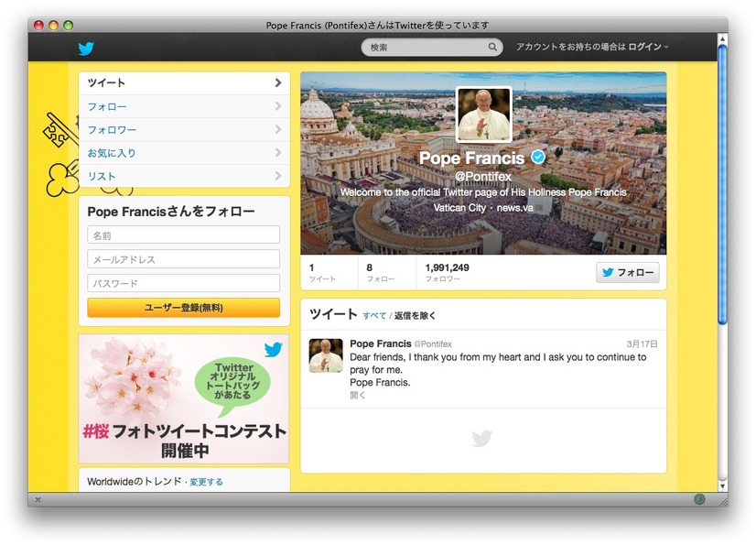Focus the 検索 search field
The width and height of the screenshot is (756, 545).
(x=431, y=47)
